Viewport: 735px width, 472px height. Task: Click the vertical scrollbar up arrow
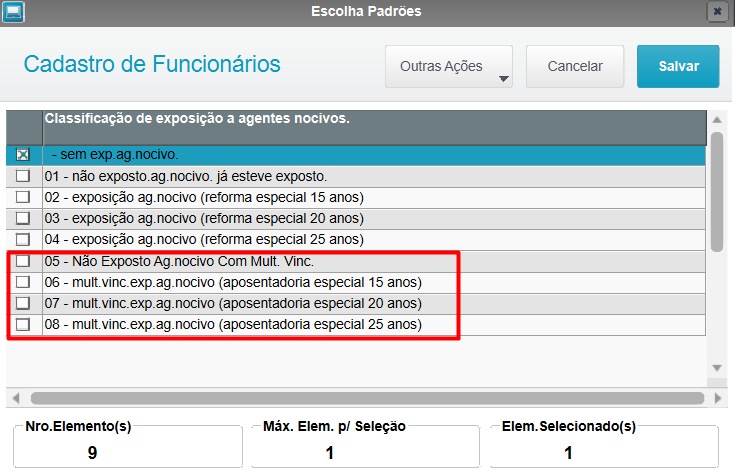point(717,120)
